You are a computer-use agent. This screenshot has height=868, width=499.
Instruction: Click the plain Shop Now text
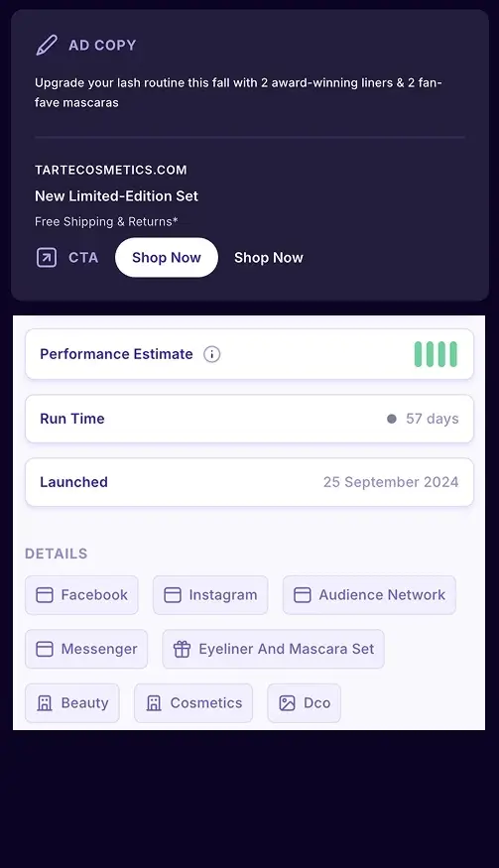click(x=269, y=257)
